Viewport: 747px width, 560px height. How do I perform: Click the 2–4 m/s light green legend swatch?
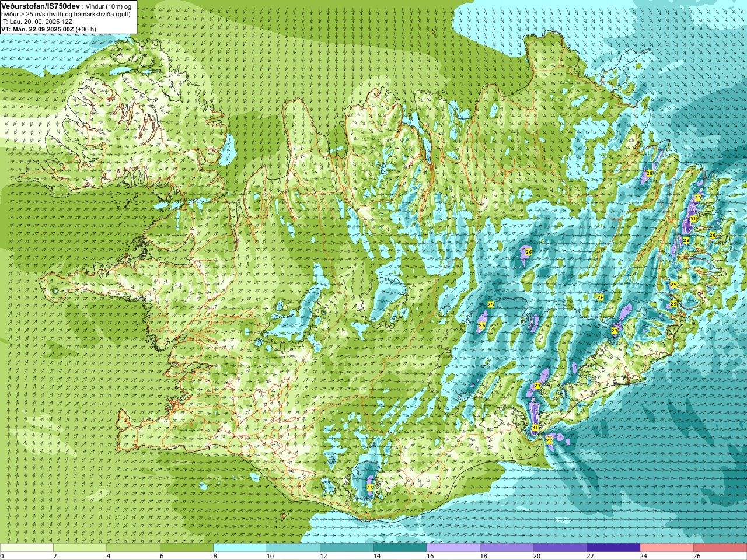pos(80,548)
